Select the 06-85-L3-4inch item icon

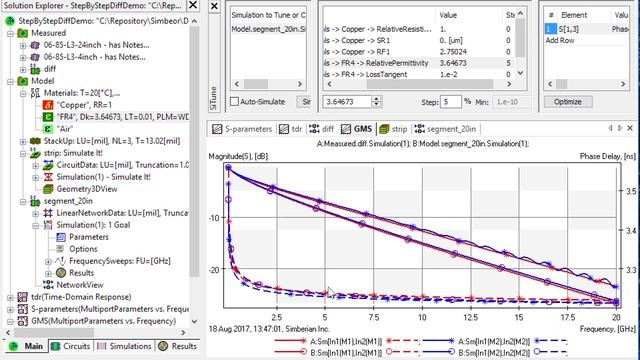(35, 57)
